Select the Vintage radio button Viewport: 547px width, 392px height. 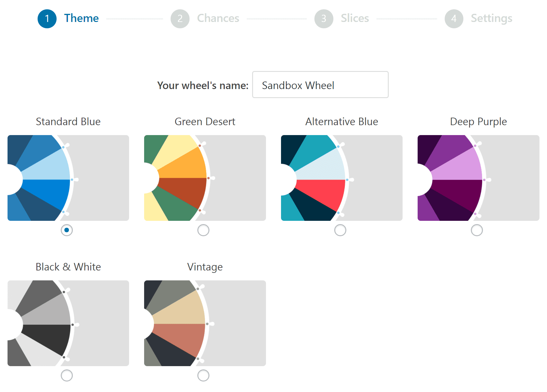[203, 375]
